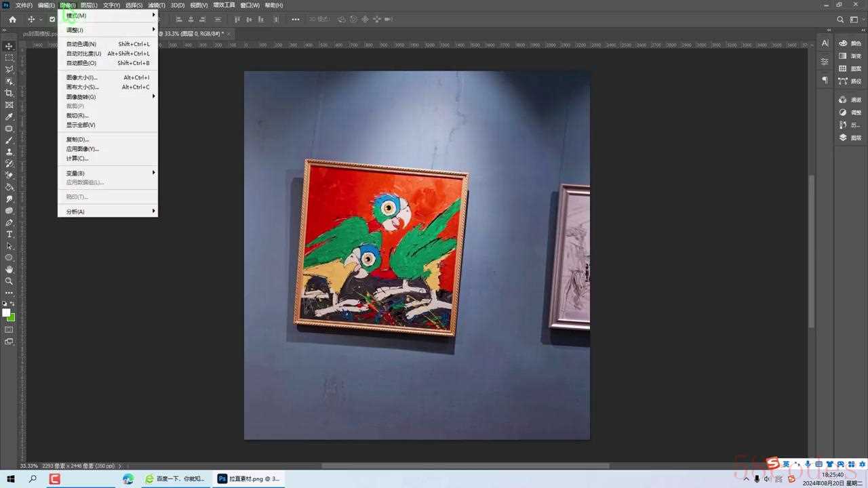Open the Color (颜色) panel

[850, 43]
